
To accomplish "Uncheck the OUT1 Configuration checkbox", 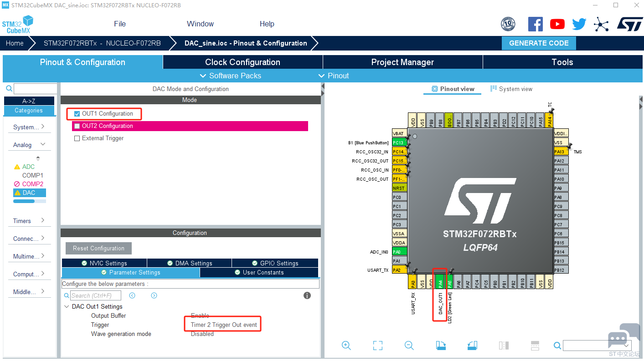I will point(77,114).
